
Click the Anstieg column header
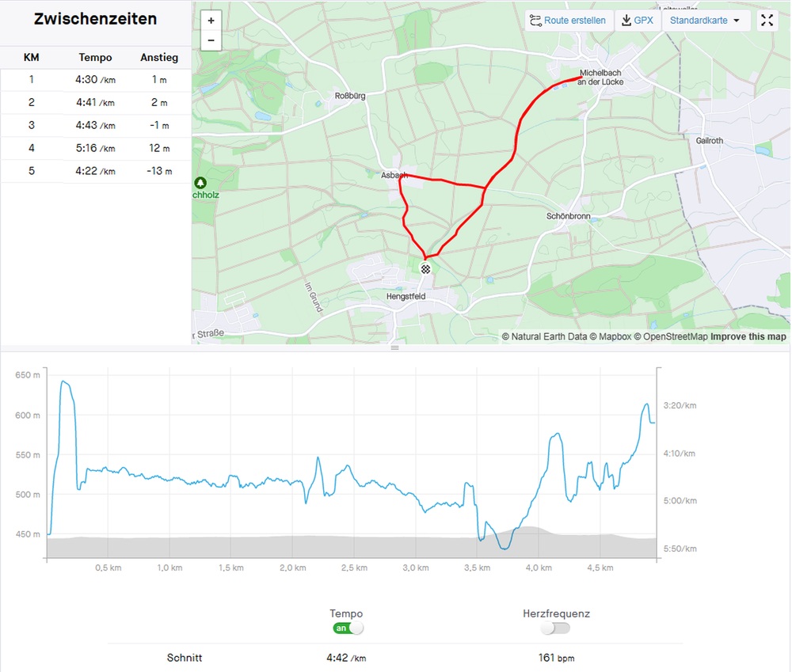(158, 57)
